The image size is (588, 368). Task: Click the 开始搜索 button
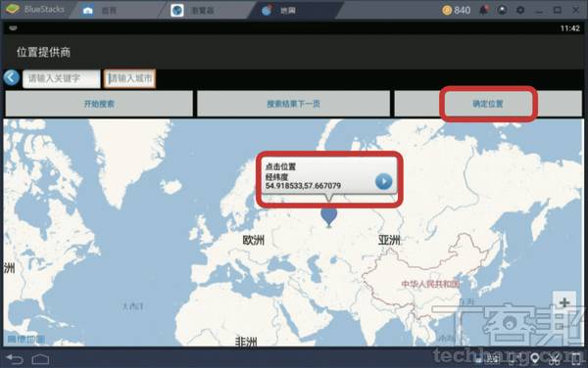[99, 104]
